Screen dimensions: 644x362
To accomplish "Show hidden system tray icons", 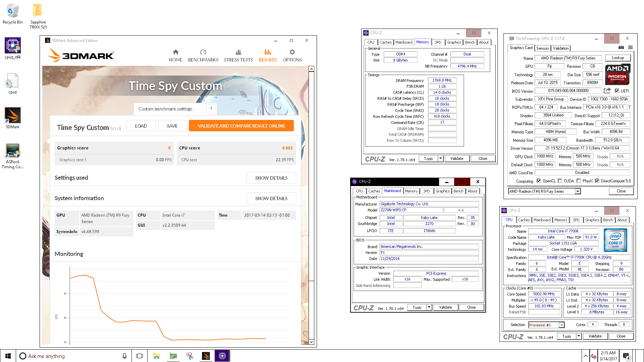I will (585, 356).
